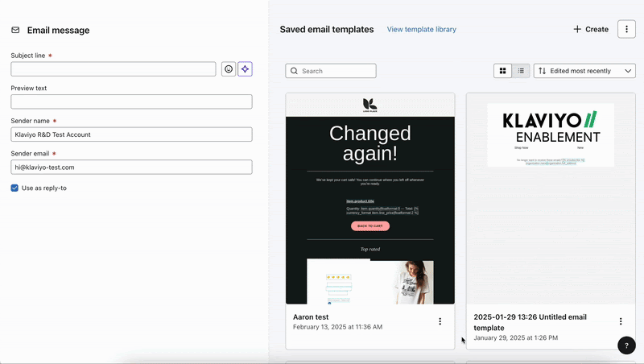
Task: Toggle the Use as reply-to checkbox
Action: 15,188
